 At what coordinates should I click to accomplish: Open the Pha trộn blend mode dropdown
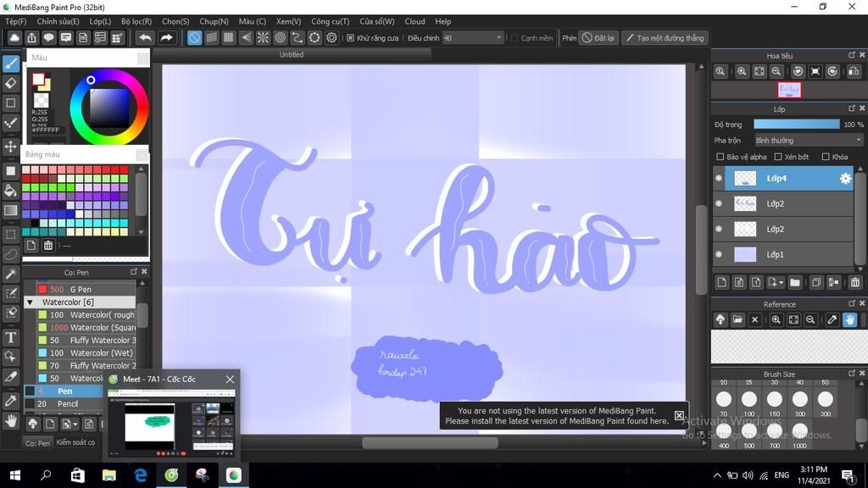809,141
